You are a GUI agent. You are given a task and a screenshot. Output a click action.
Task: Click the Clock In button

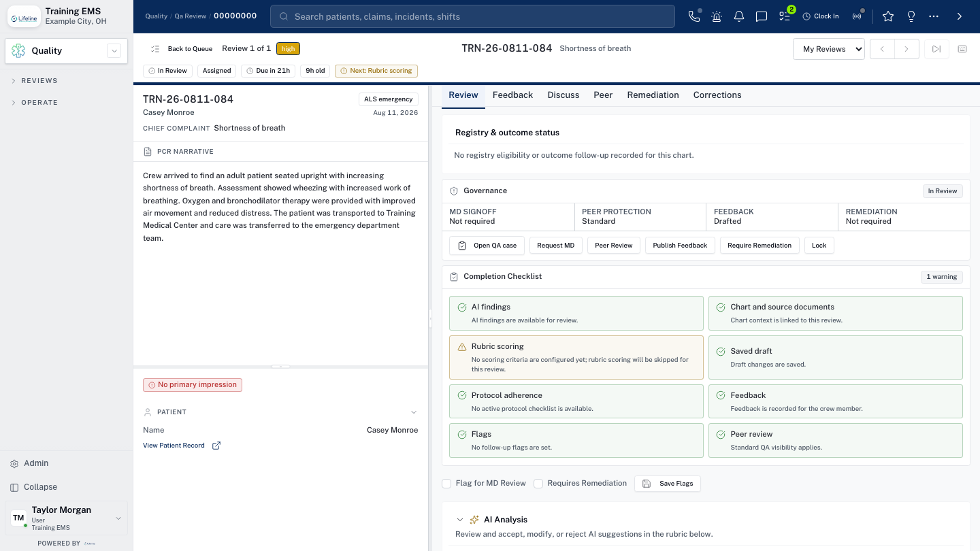(x=821, y=16)
